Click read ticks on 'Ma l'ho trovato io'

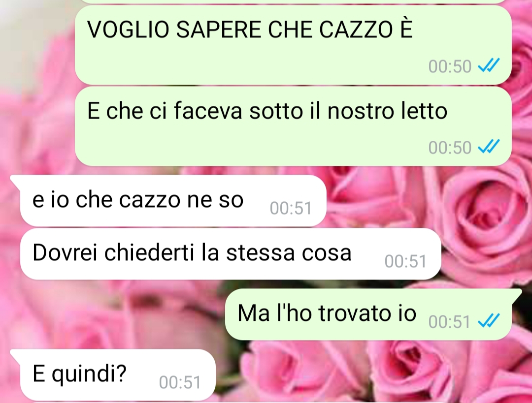(x=489, y=321)
